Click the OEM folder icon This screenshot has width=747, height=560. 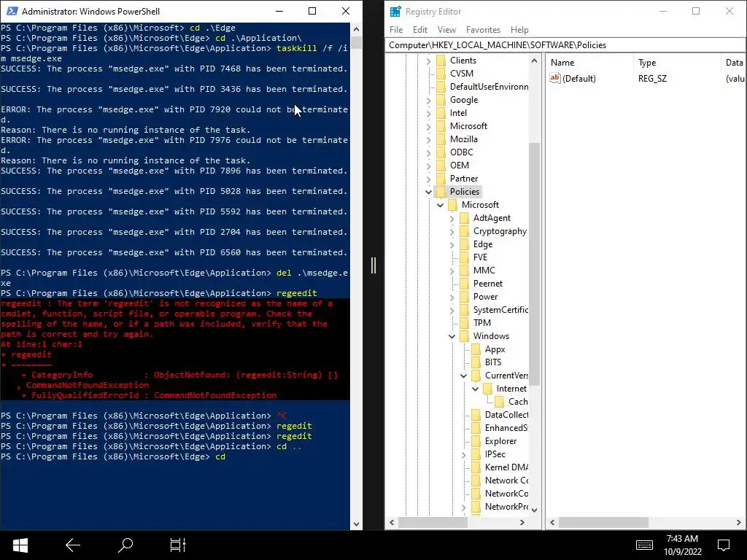point(441,166)
